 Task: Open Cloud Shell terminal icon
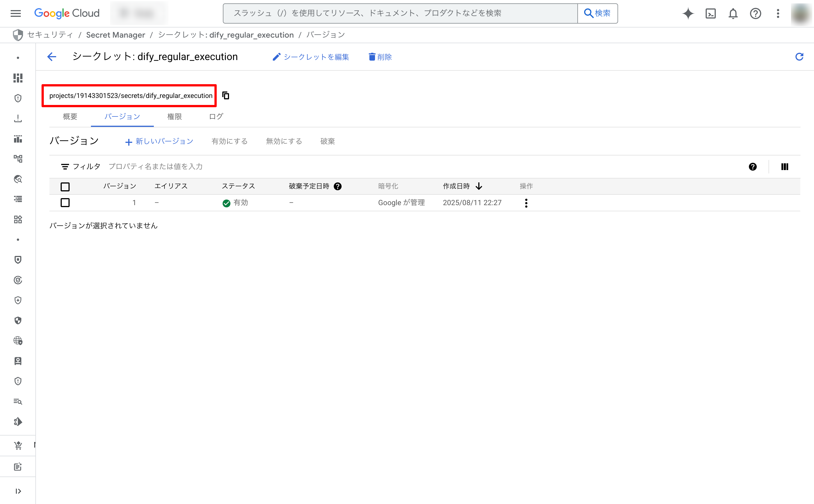point(710,14)
